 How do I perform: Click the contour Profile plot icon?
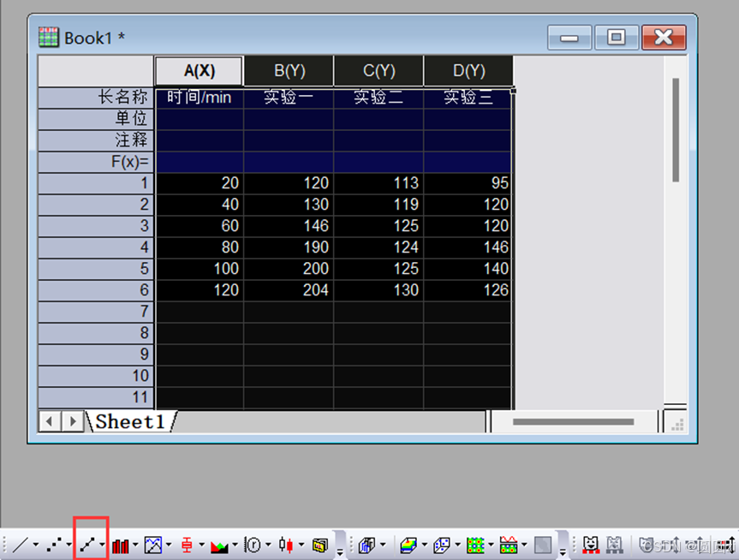pos(509,545)
